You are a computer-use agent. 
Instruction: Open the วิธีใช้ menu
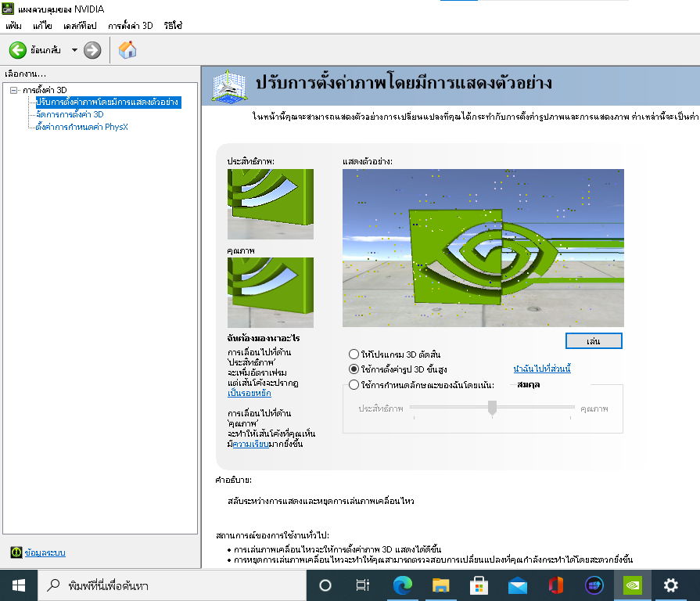click(x=173, y=26)
